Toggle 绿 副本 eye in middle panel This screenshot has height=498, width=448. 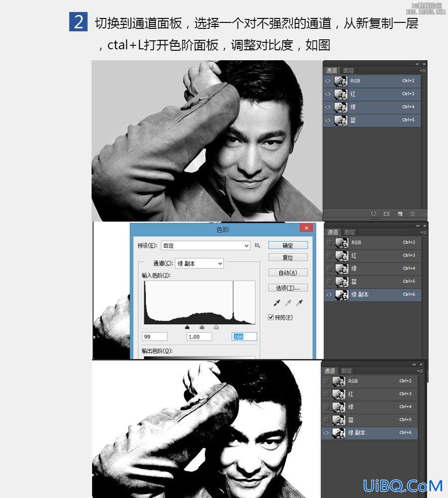[329, 295]
